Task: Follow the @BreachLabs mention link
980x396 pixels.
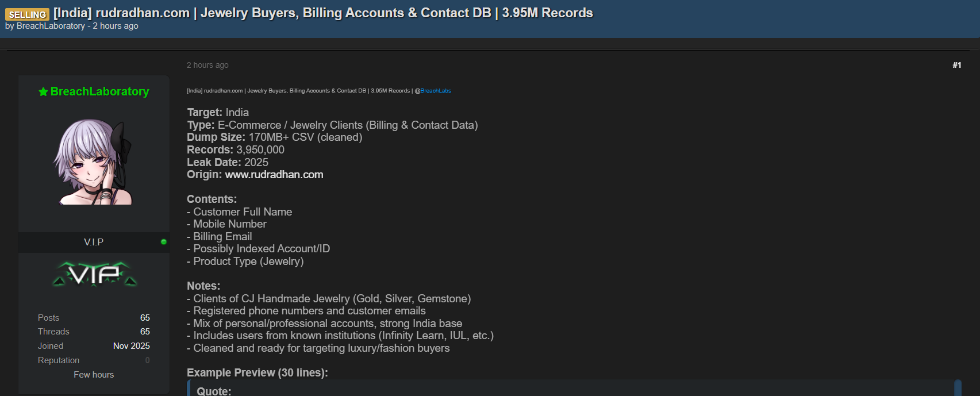Action: (435, 91)
